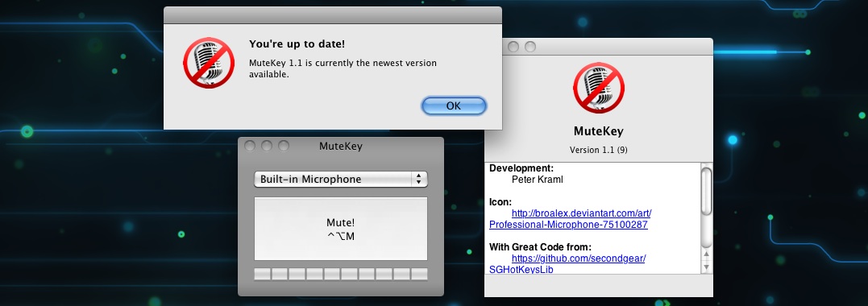The height and width of the screenshot is (306, 868).
Task: Open the broalex.deviantart.com art link
Action: [x=581, y=213]
